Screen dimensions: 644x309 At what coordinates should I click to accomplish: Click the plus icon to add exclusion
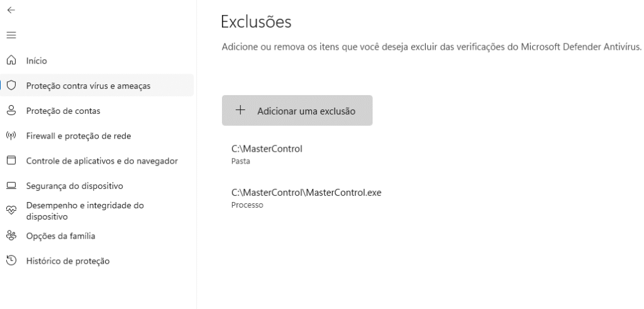[x=240, y=110]
